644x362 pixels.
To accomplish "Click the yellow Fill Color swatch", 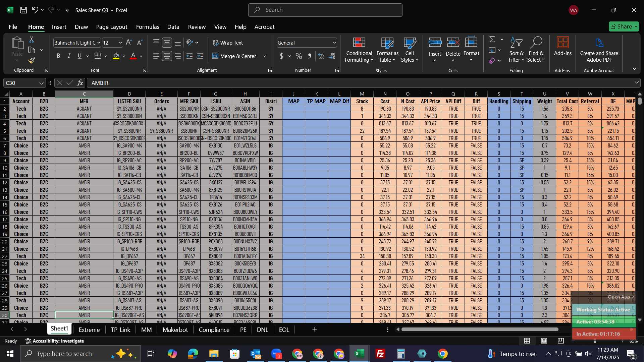I will [x=116, y=56].
